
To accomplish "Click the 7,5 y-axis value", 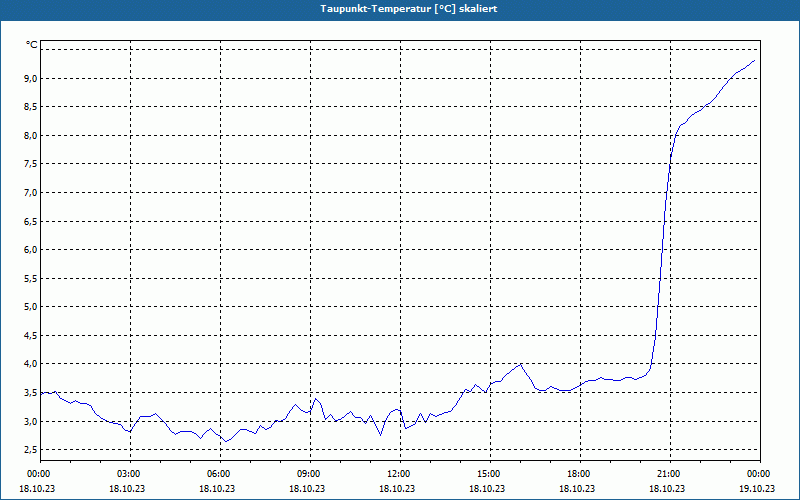I will (x=31, y=164).
